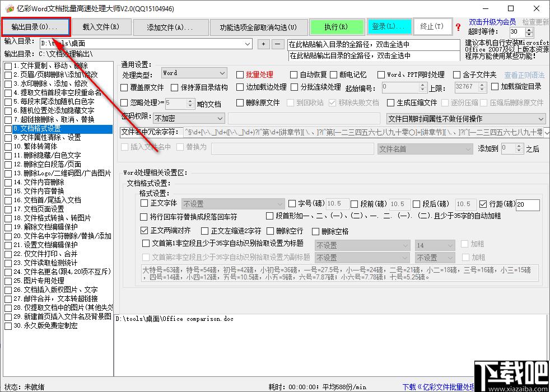Screen dimensions: 550x392
Task: Click the 状态: 未就绪 status text
Action: [24, 387]
